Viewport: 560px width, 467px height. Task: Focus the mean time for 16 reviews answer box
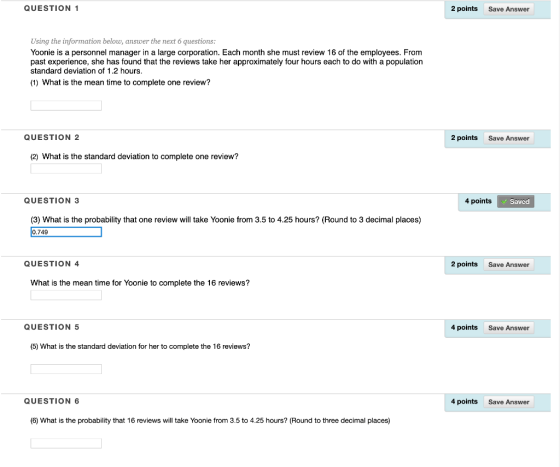coord(66,295)
